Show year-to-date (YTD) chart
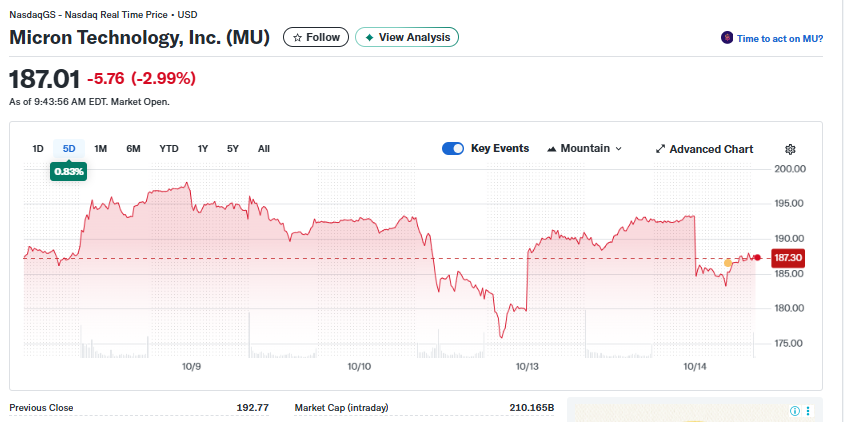This screenshot has height=422, width=844. 169,149
